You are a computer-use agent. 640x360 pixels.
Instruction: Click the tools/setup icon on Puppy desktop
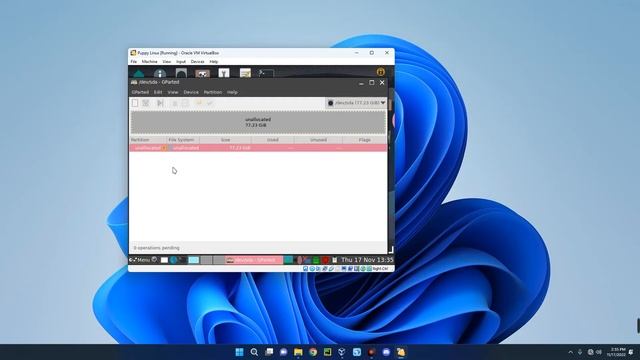(x=224, y=73)
